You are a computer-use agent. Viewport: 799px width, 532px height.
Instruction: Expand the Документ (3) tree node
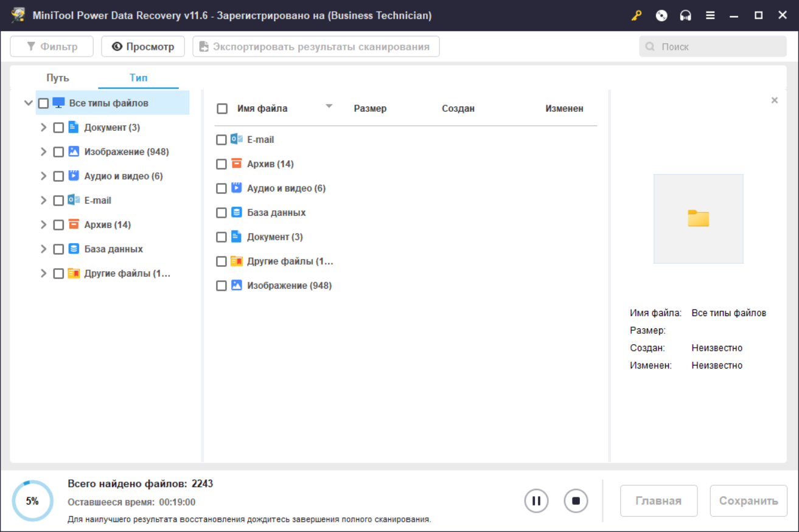click(x=43, y=127)
